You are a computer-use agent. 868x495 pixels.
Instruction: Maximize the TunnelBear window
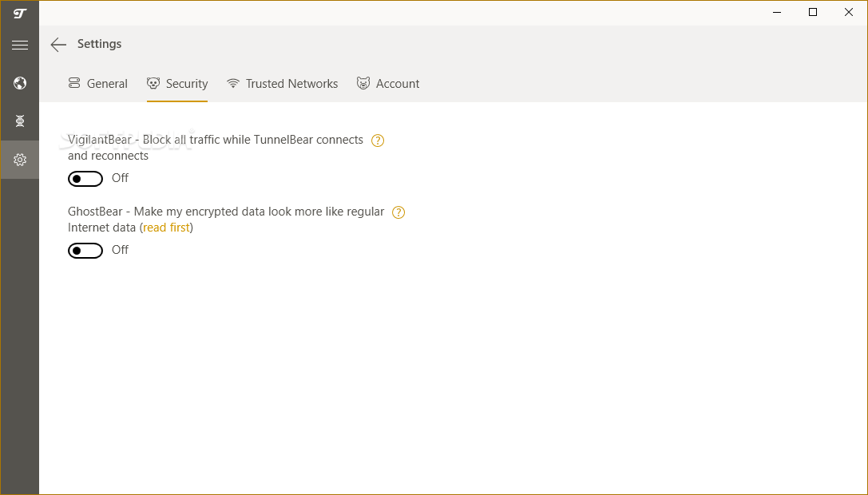(x=813, y=12)
